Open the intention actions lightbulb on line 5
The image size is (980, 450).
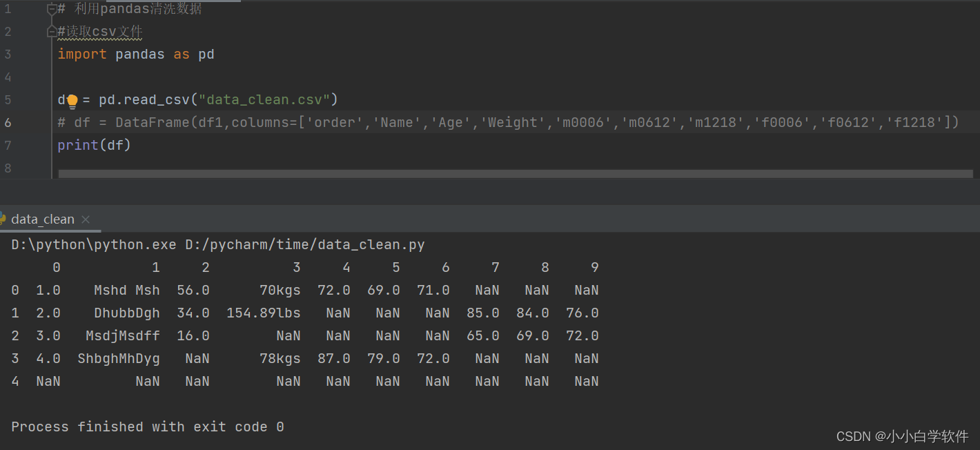[x=71, y=99]
